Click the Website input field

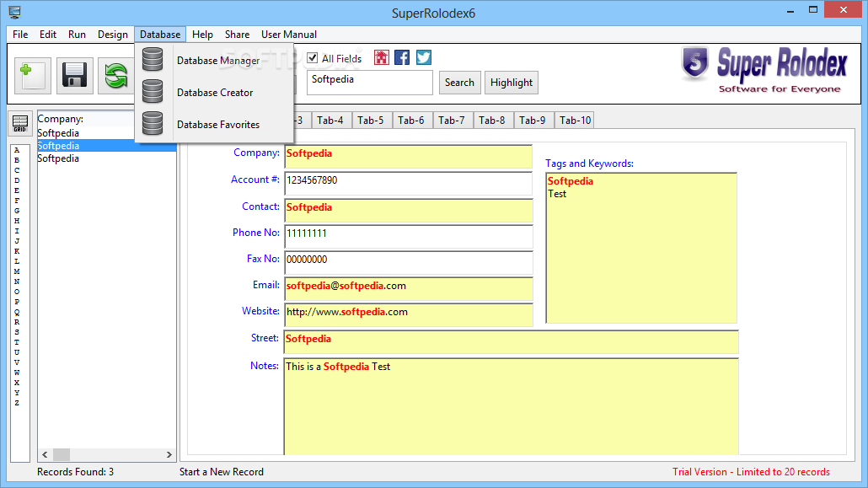click(409, 314)
